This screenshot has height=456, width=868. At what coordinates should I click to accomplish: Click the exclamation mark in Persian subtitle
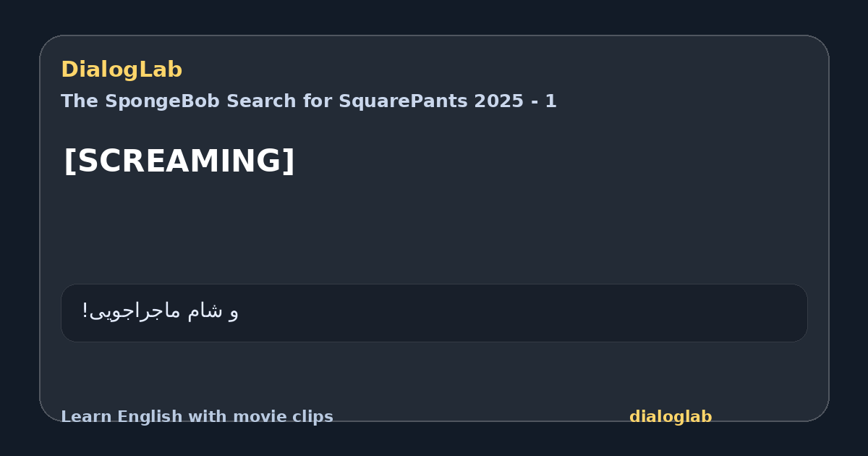[85, 311]
